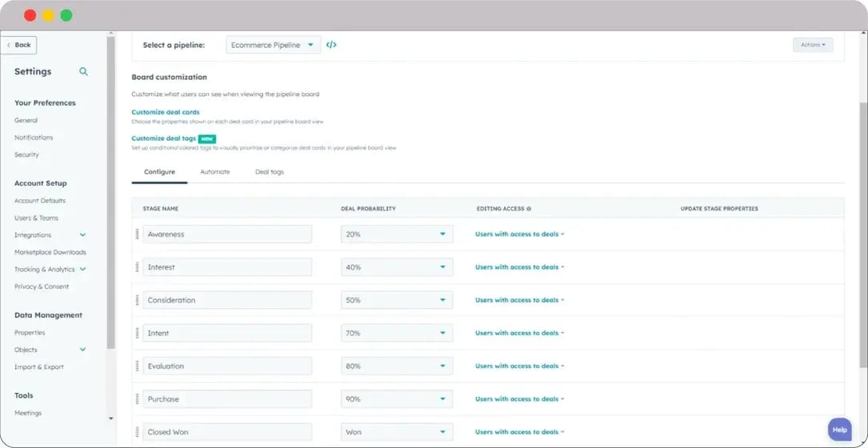Change editing access for Purchase stage

[519, 398]
